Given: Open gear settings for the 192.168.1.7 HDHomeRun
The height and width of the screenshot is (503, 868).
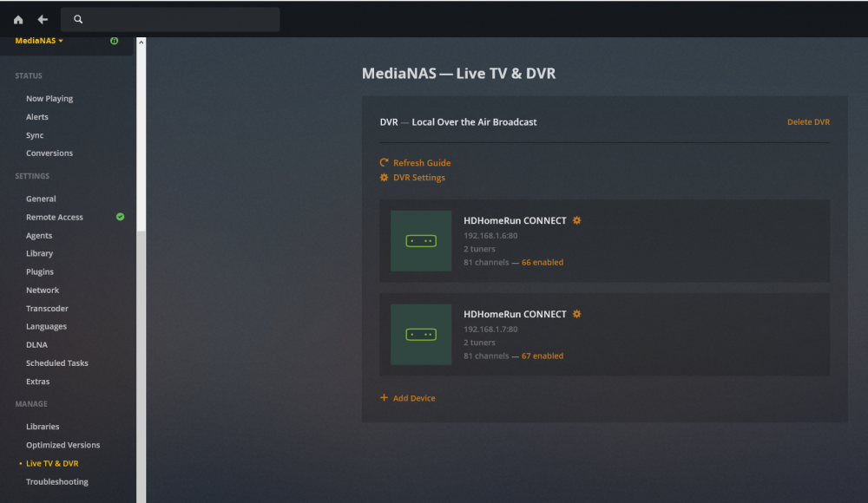Looking at the screenshot, I should pyautogui.click(x=577, y=314).
